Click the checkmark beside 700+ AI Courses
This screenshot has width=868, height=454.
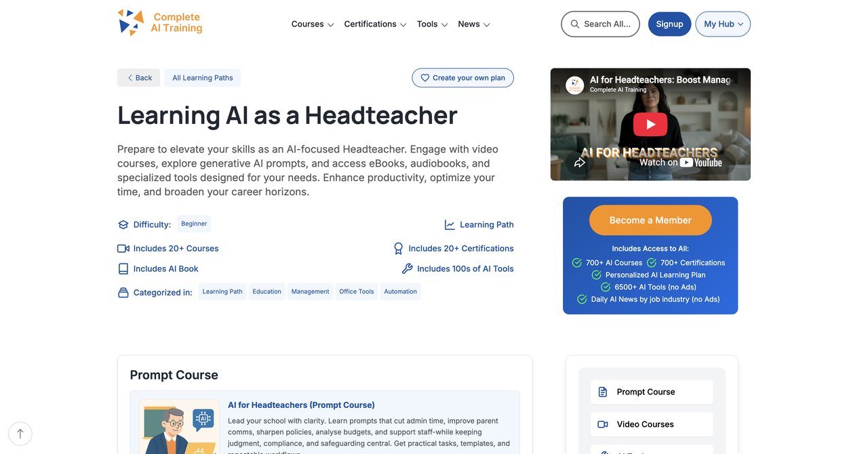click(x=577, y=263)
